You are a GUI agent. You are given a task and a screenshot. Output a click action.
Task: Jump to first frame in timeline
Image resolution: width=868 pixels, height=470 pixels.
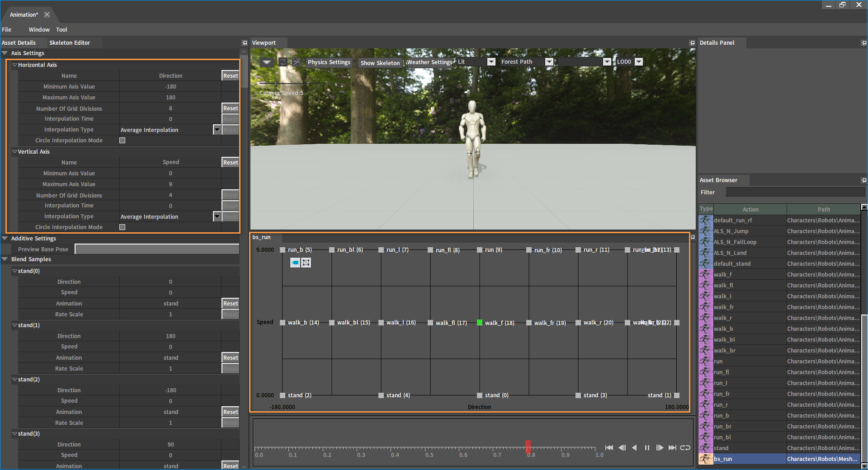click(609, 447)
